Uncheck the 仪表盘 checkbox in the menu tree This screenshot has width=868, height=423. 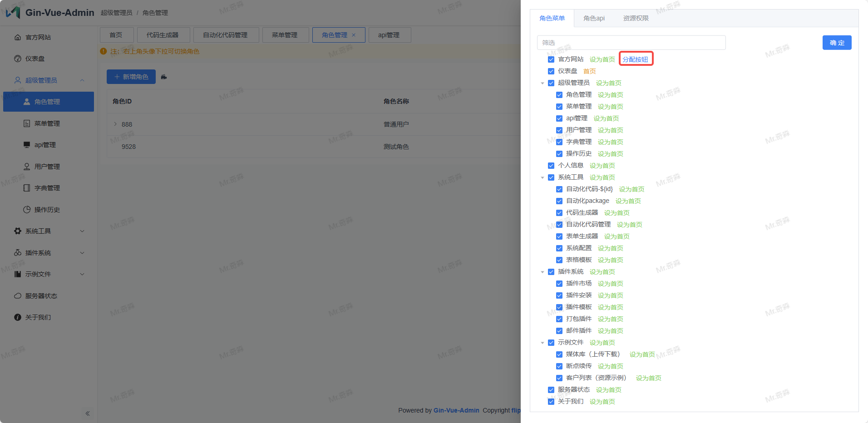point(551,71)
